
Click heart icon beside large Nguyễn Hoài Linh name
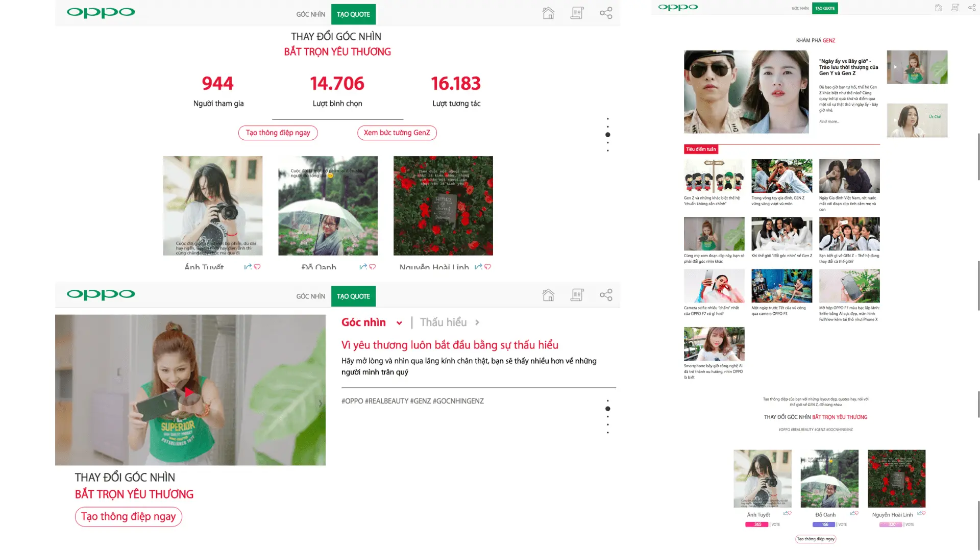488,267
